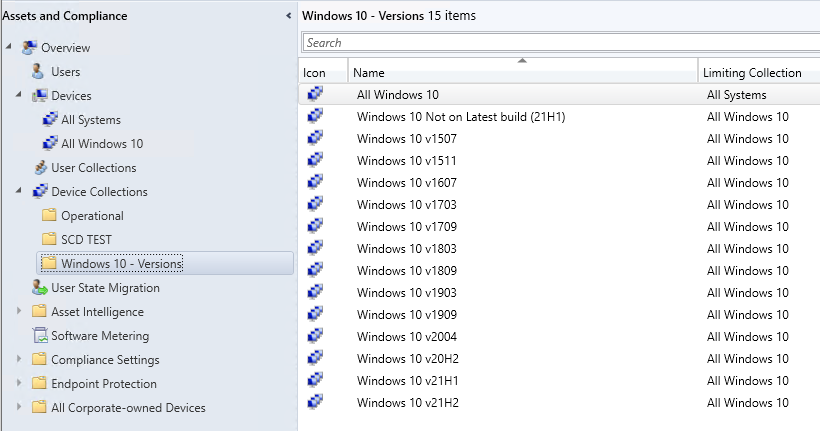This screenshot has width=820, height=431.
Task: Click the Users icon in tree
Action: pos(38,71)
